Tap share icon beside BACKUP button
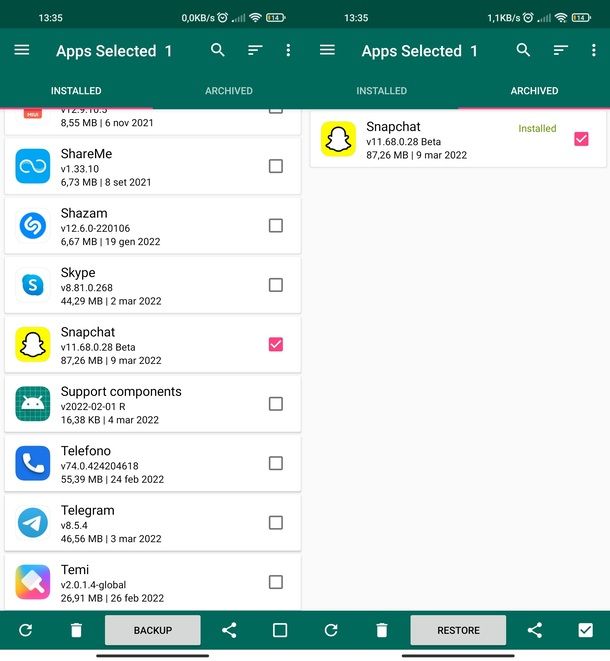Image resolution: width=610 pixels, height=661 pixels. pos(229,630)
